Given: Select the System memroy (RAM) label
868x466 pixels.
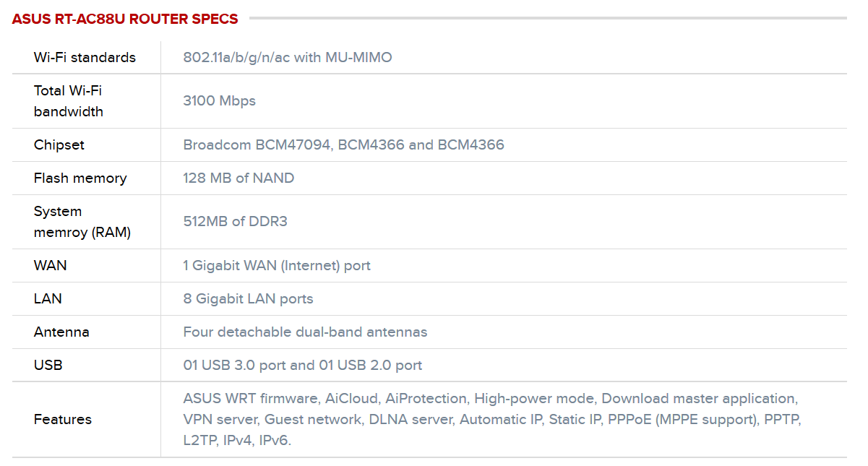Looking at the screenshot, I should [82, 222].
